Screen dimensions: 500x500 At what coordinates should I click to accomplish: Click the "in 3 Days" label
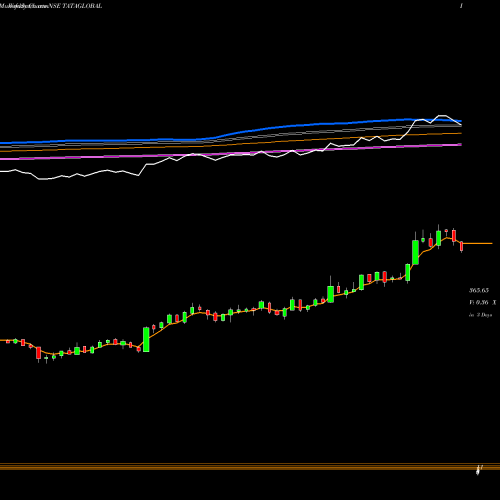click(480, 315)
